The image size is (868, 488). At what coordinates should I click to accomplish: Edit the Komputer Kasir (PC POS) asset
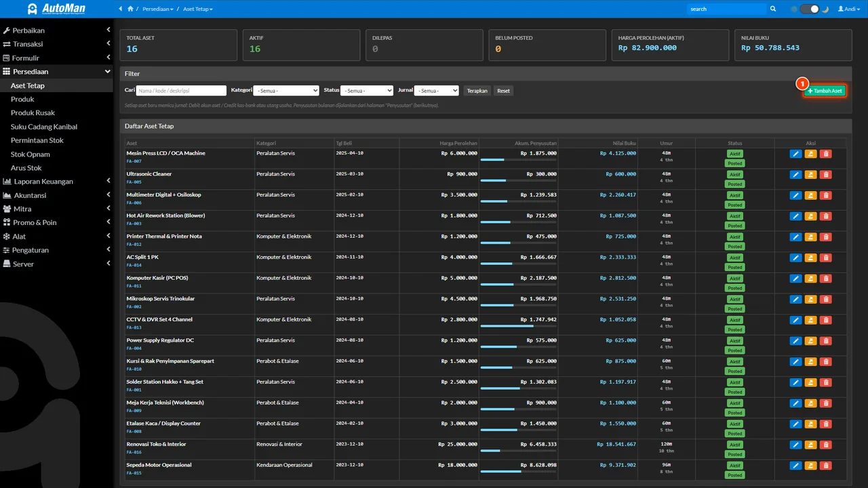[x=796, y=279]
